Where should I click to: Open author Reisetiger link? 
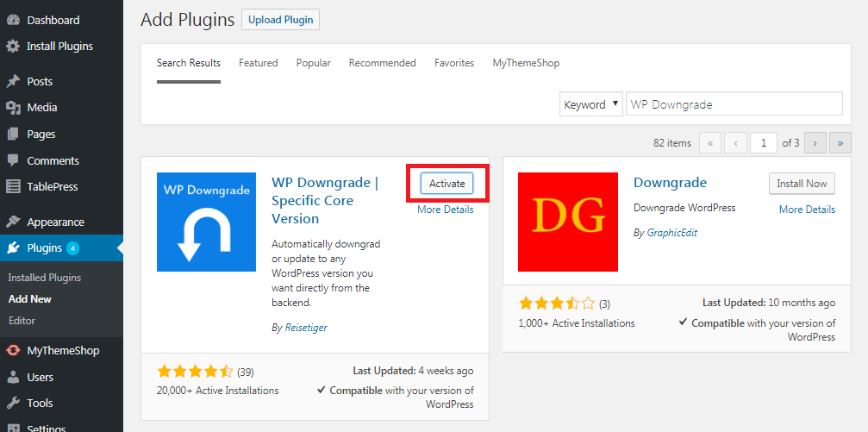point(306,328)
